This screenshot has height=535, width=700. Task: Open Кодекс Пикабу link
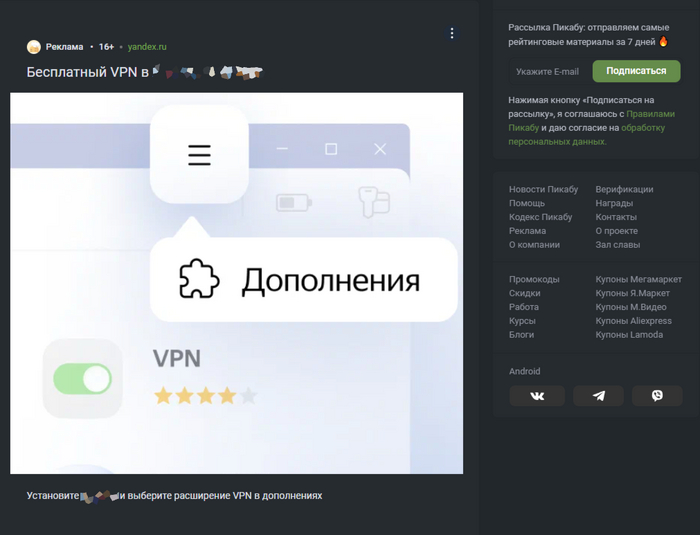coord(540,217)
